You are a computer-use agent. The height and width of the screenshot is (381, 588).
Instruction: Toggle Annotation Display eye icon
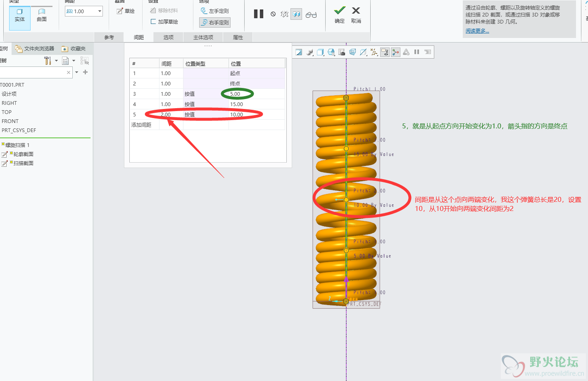coord(385,52)
